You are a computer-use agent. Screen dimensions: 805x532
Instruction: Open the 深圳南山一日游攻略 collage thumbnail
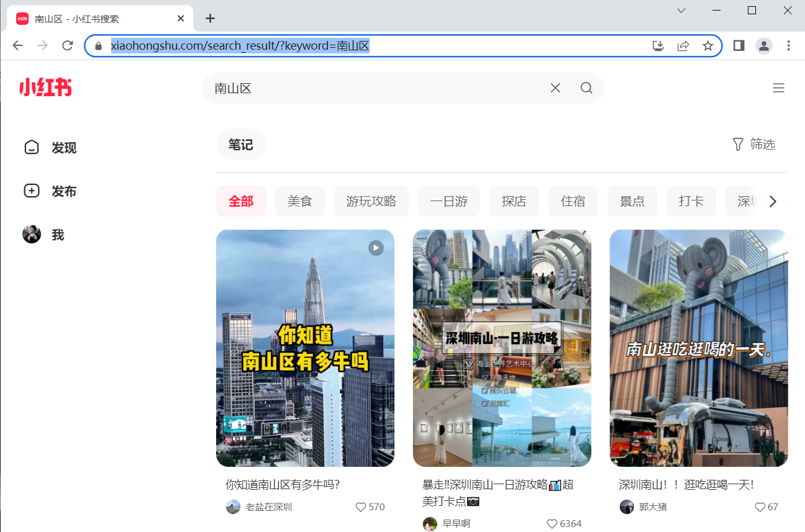pyautogui.click(x=502, y=348)
